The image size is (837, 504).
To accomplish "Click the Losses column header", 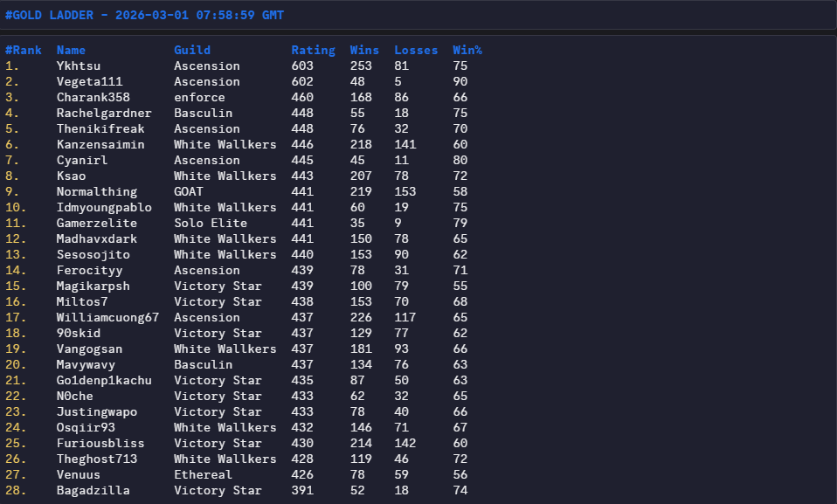I will (416, 50).
